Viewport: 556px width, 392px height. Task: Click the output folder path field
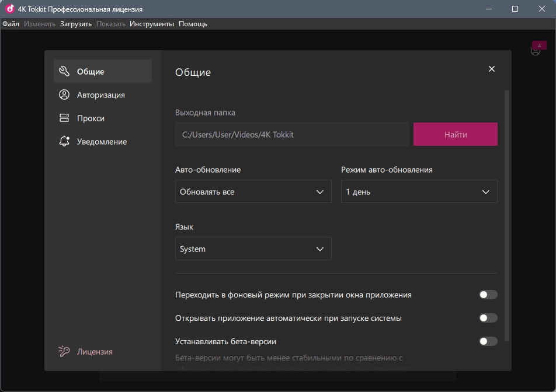(x=292, y=134)
